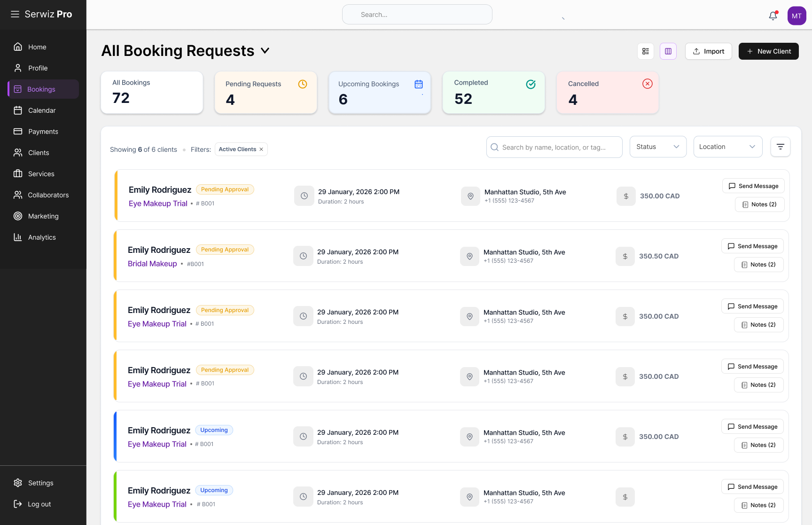Click Search by name, location, or tag field
Image resolution: width=812 pixels, height=525 pixels.
point(554,147)
